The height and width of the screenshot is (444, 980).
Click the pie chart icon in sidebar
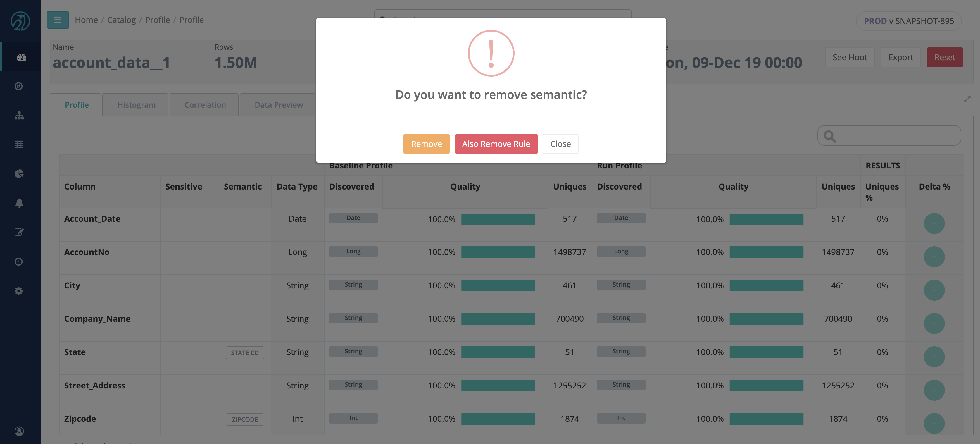19,174
